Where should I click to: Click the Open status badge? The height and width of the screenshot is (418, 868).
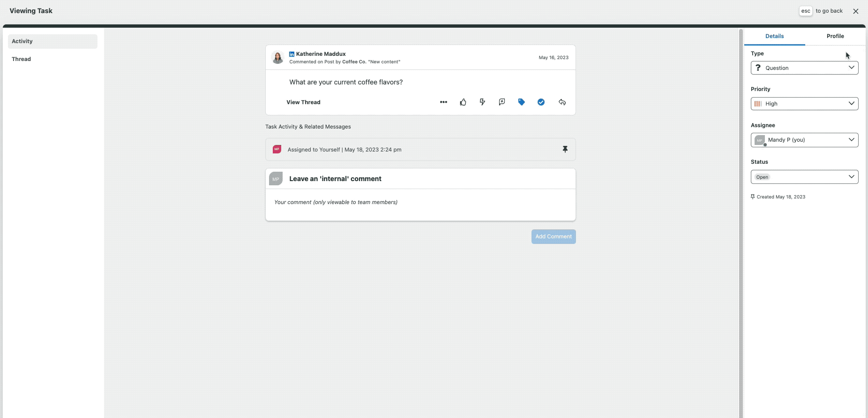[x=762, y=177]
